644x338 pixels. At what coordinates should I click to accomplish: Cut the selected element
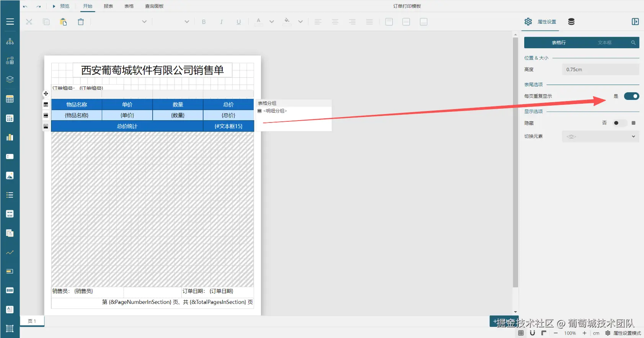pos(29,22)
